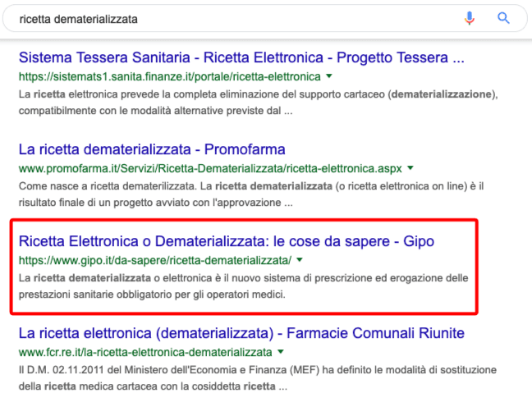532x402 pixels.
Task: Open 'La ricetta dematerializzata - Promofarma' result title
Action: [152, 150]
